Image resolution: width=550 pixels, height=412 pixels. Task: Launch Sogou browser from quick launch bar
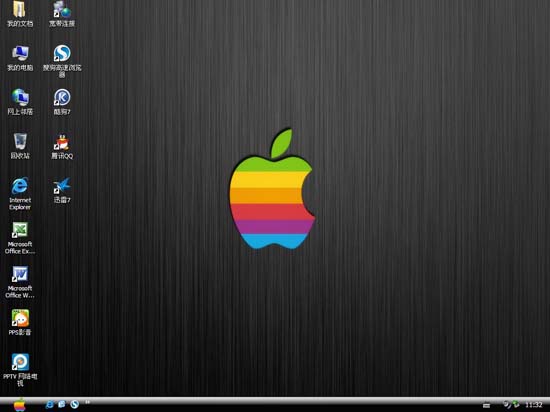point(74,404)
